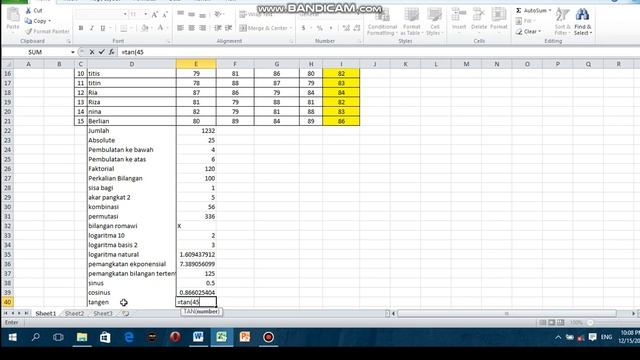Increase font size with Grow Font icon
640x360 pixels.
(155, 15)
